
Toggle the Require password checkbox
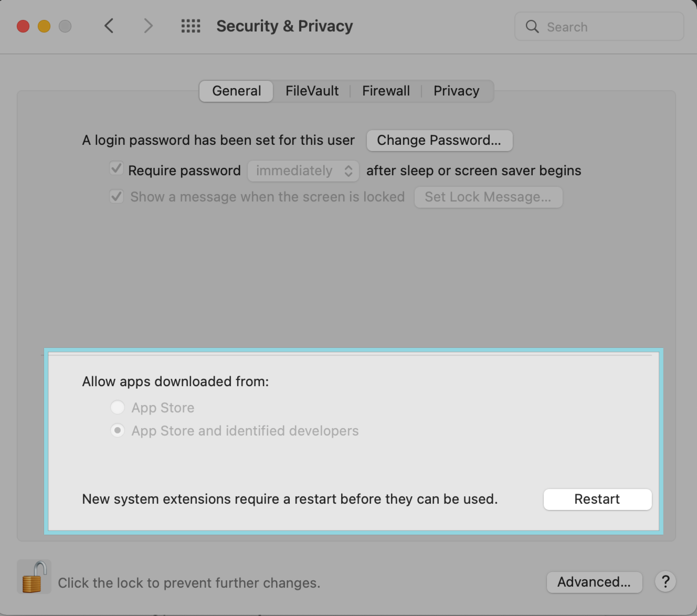117,169
